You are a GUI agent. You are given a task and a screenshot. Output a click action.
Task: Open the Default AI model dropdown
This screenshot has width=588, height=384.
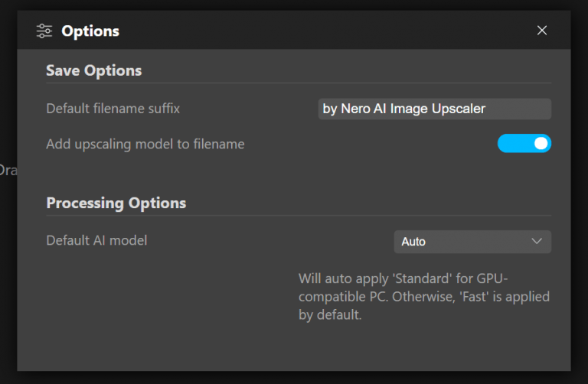[472, 242]
